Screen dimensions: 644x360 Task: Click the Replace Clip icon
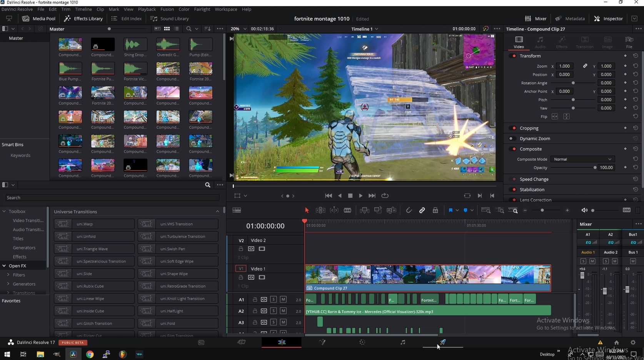click(391, 210)
